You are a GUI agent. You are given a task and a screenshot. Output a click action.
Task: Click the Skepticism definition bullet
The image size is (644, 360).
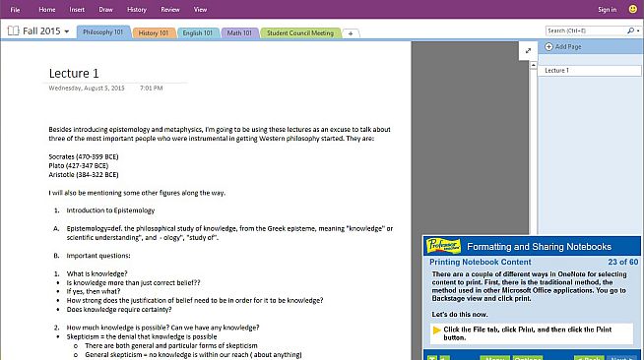click(142, 336)
